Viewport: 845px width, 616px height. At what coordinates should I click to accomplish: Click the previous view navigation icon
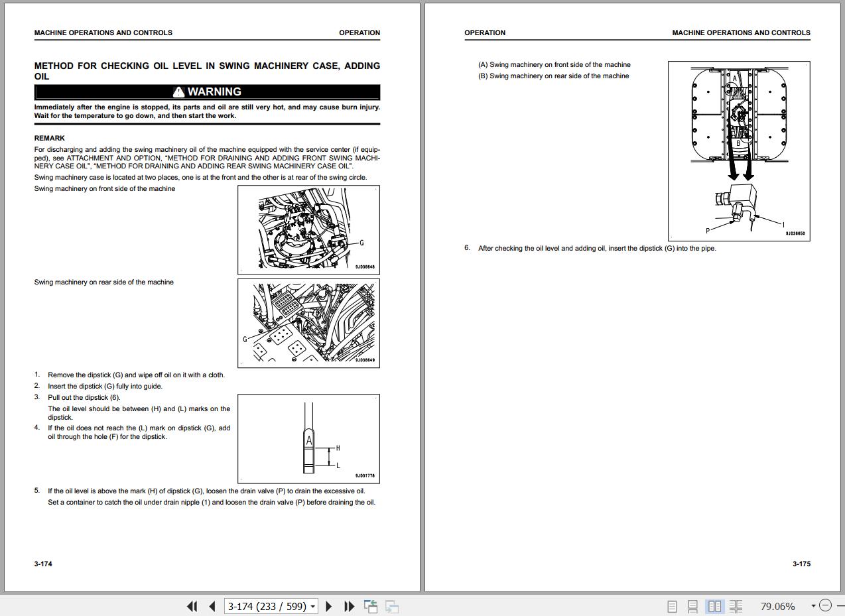coord(371,606)
